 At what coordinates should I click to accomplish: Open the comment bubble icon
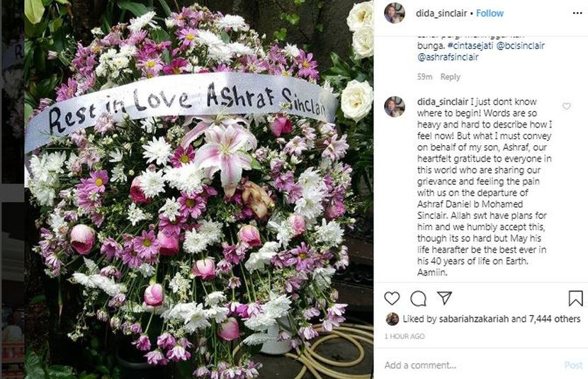(418, 298)
